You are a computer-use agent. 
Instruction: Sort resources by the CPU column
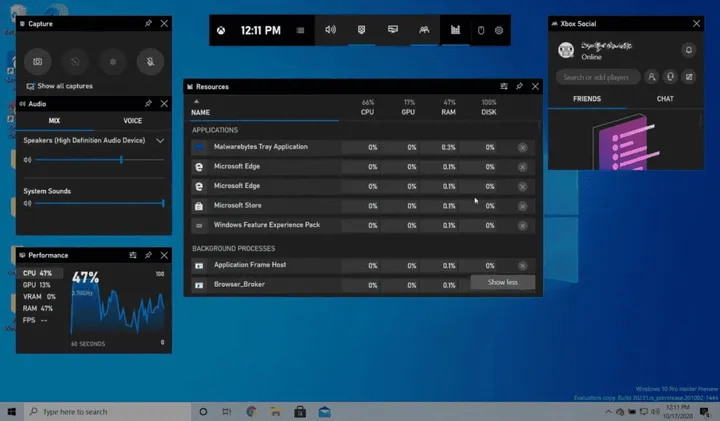[368, 113]
